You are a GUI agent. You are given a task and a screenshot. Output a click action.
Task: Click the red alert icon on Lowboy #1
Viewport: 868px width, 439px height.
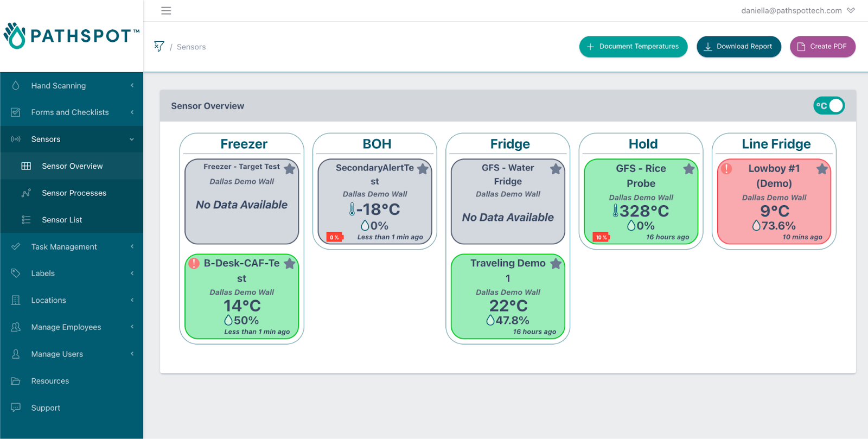pyautogui.click(x=726, y=169)
